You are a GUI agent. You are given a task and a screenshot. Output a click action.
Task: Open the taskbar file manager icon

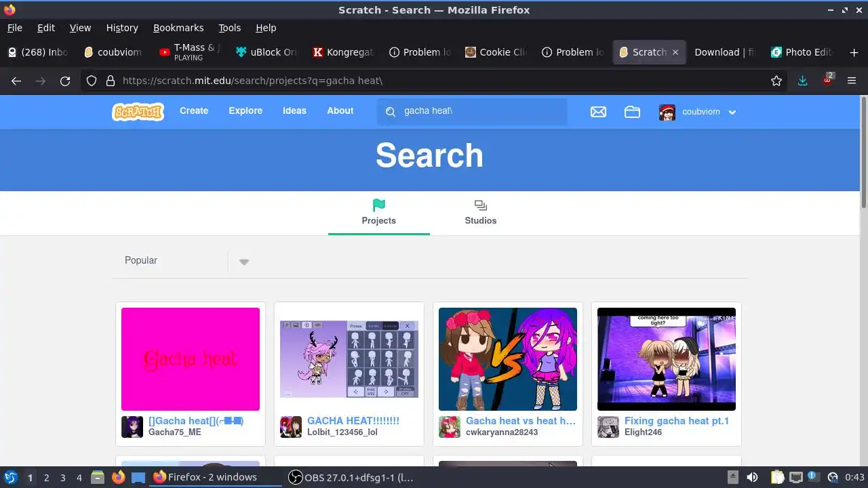[98, 477]
